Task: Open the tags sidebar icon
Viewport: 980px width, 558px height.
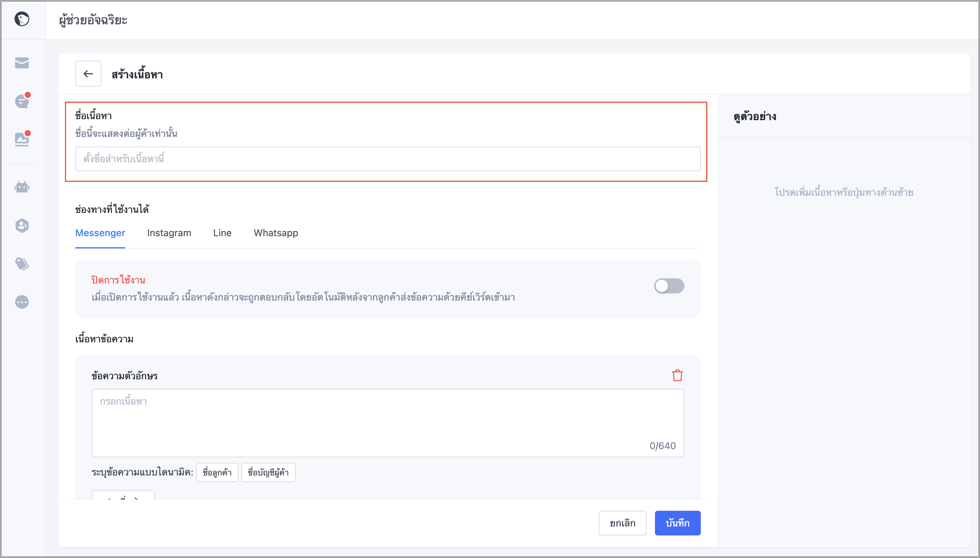Action: coord(22,264)
